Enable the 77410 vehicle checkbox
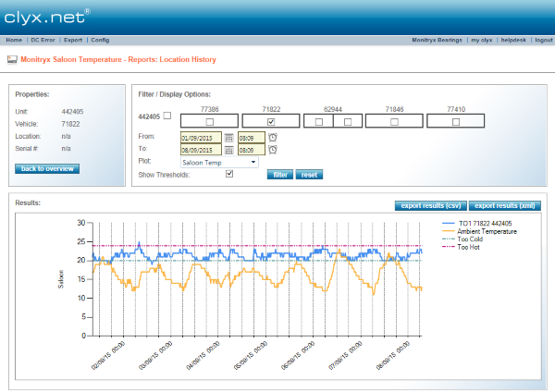This screenshot has height=392, width=555. point(456,122)
